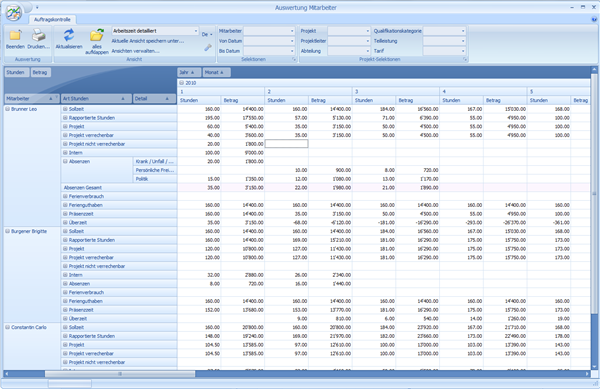Click the empty selected cell in month 2
The image size is (600, 389).
[x=286, y=144]
